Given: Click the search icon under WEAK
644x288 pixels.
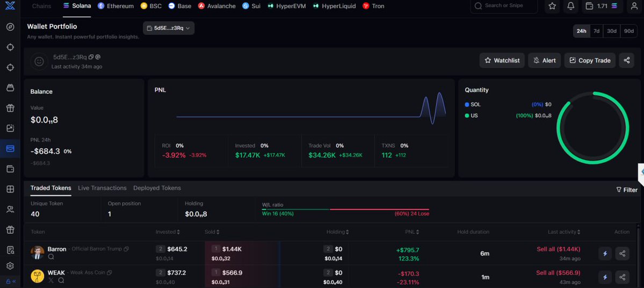Looking at the screenshot, I should coord(61,280).
